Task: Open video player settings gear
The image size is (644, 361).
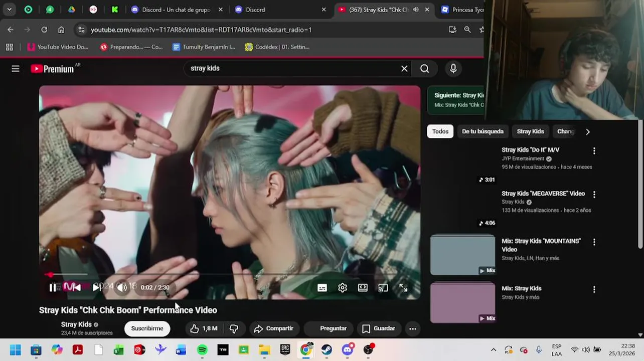Action: click(343, 288)
